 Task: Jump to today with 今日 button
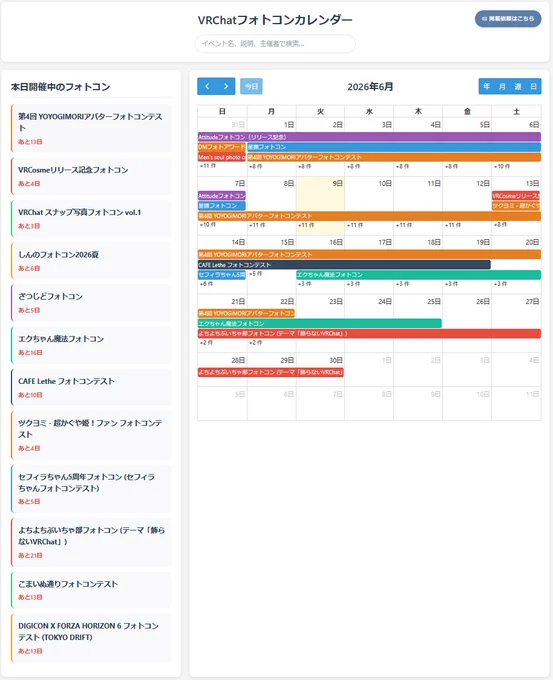click(251, 86)
